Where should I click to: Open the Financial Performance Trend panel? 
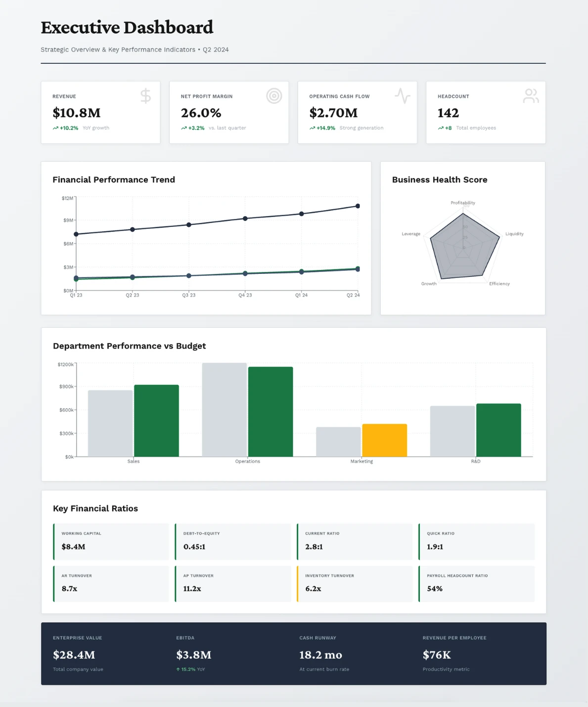[114, 179]
